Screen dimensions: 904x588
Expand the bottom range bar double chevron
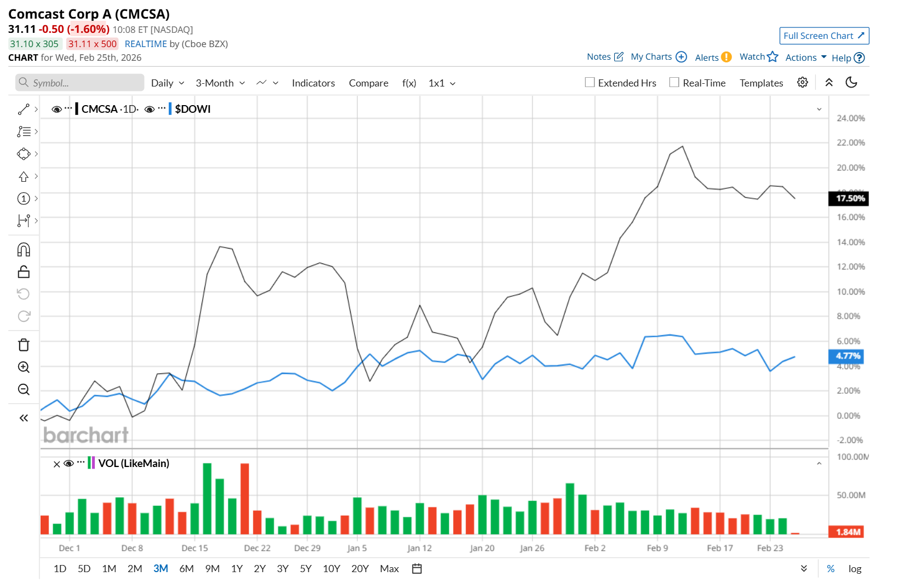click(804, 569)
